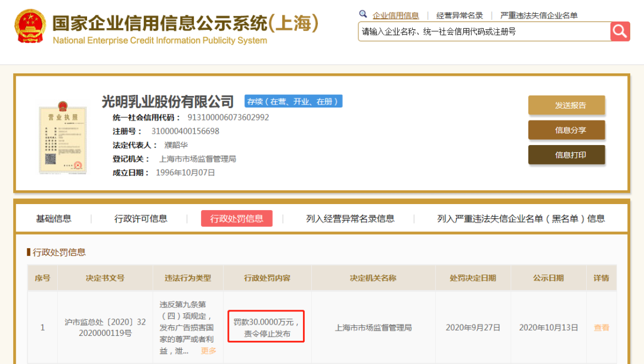The image size is (644, 364).
Task: Switch to the 行政许可信息 tab
Action: point(141,218)
